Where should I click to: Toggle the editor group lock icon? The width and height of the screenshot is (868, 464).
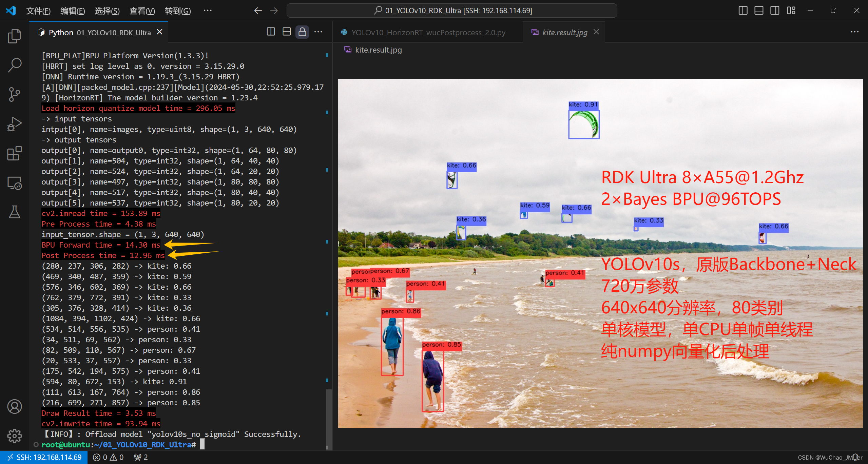pyautogui.click(x=302, y=32)
